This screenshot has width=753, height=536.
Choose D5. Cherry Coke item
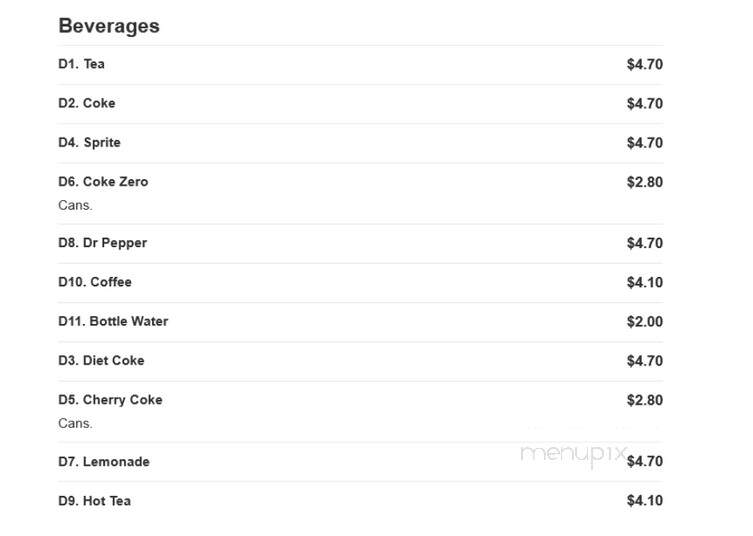click(x=361, y=412)
